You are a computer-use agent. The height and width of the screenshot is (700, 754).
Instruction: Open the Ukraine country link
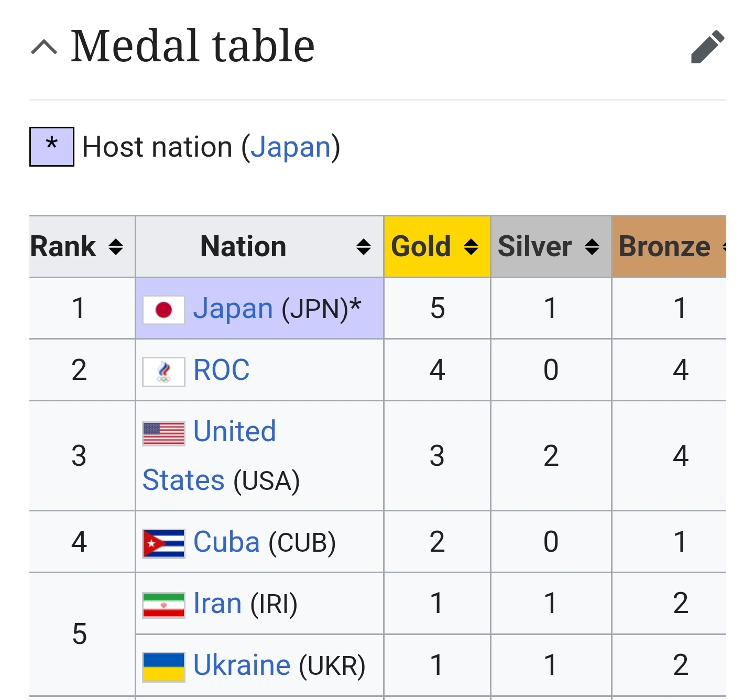pyautogui.click(x=242, y=665)
